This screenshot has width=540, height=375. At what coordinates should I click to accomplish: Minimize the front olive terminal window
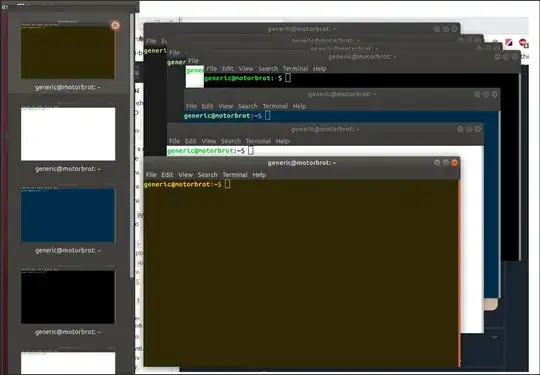click(437, 163)
